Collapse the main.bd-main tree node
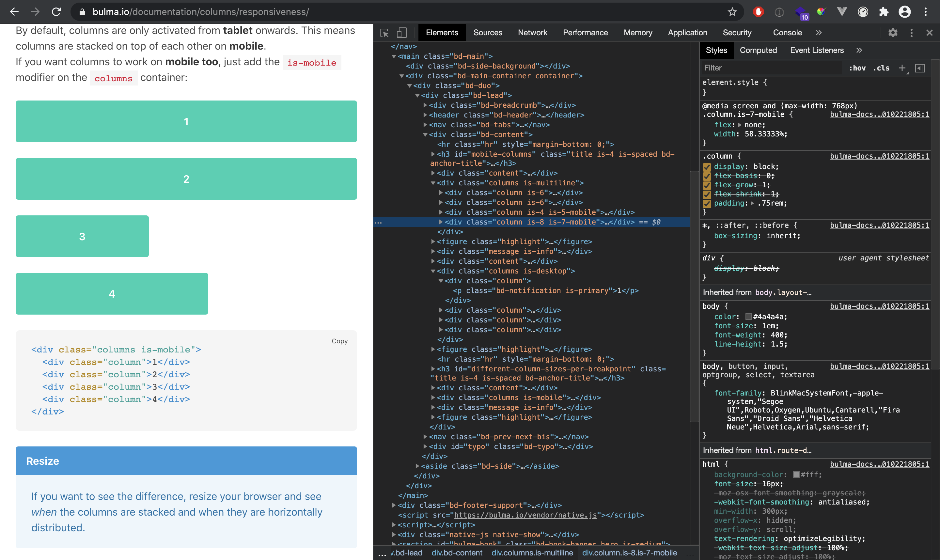The height and width of the screenshot is (560, 940). click(394, 56)
